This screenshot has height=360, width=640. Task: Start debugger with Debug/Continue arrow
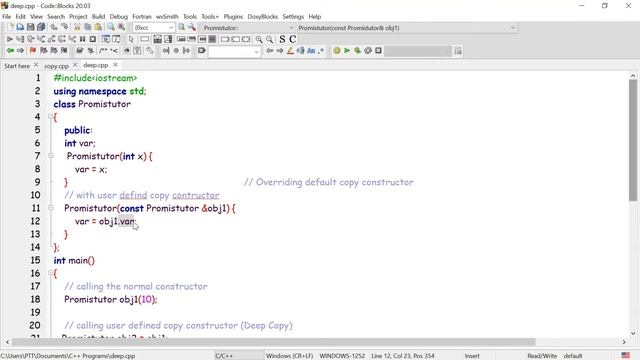(9, 39)
